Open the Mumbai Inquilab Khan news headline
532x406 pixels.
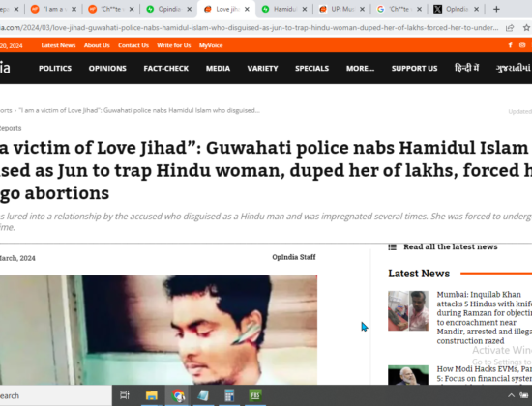coord(485,317)
